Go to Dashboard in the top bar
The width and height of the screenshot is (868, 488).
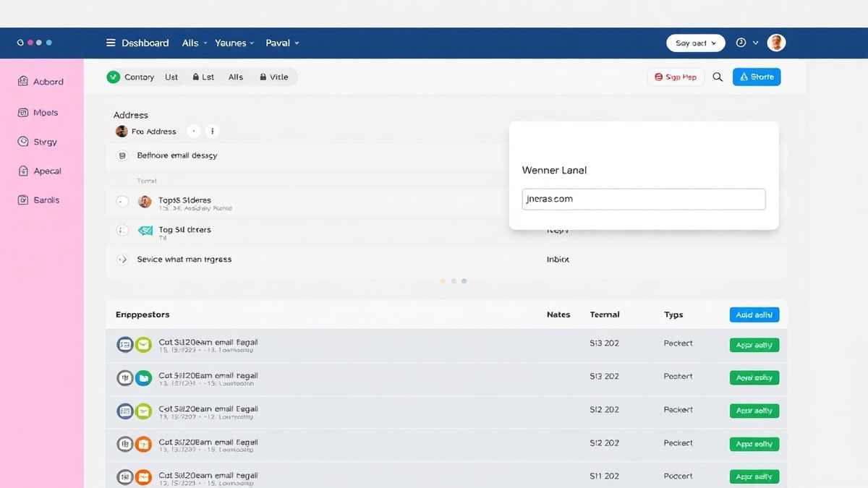tap(145, 43)
